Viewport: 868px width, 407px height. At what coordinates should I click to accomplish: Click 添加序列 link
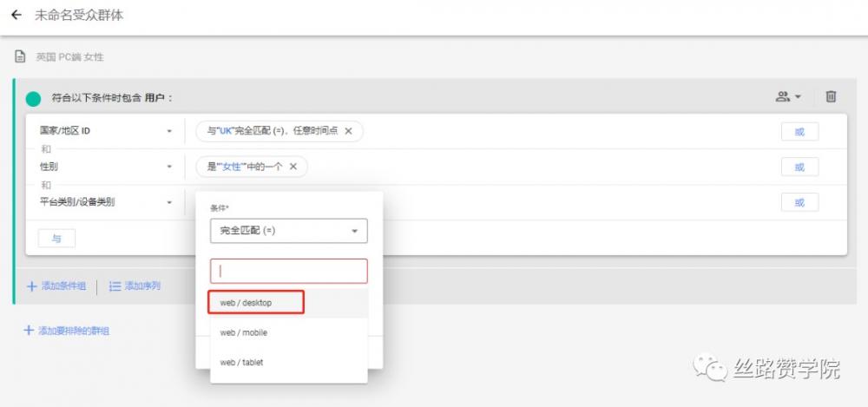pos(135,286)
